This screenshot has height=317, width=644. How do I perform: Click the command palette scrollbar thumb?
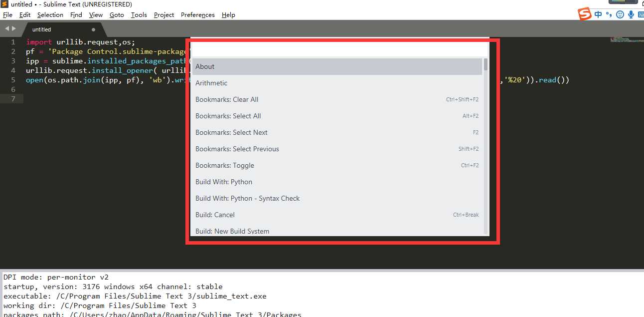(x=485, y=64)
